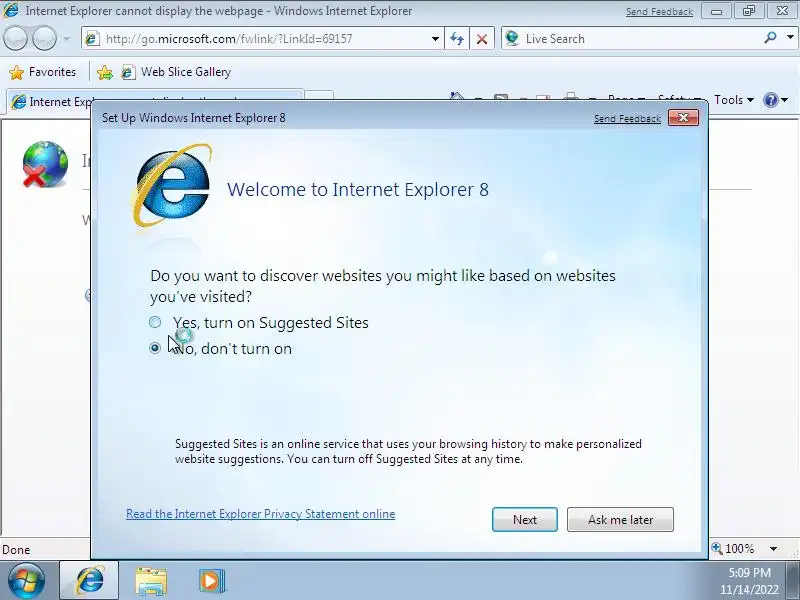Launch Windows Media Player from taskbar
The height and width of the screenshot is (600, 800).
212,581
